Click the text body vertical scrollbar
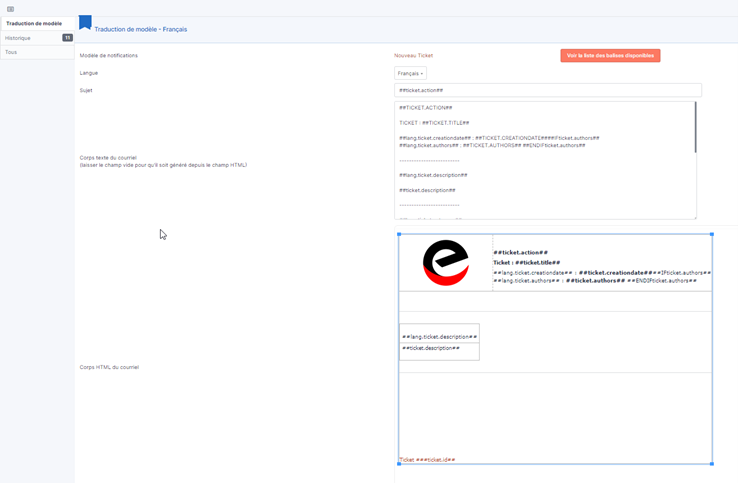The image size is (738, 483). (x=695, y=130)
